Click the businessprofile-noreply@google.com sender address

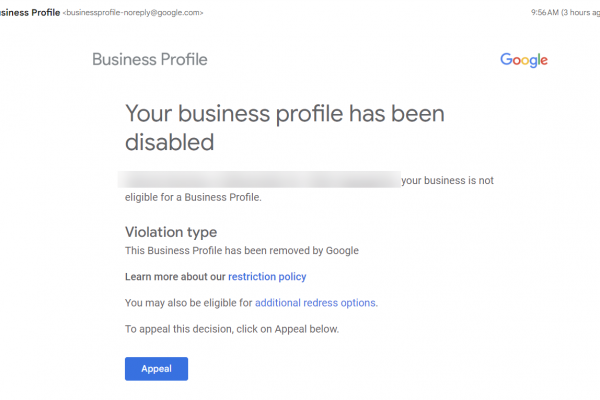[x=133, y=13]
